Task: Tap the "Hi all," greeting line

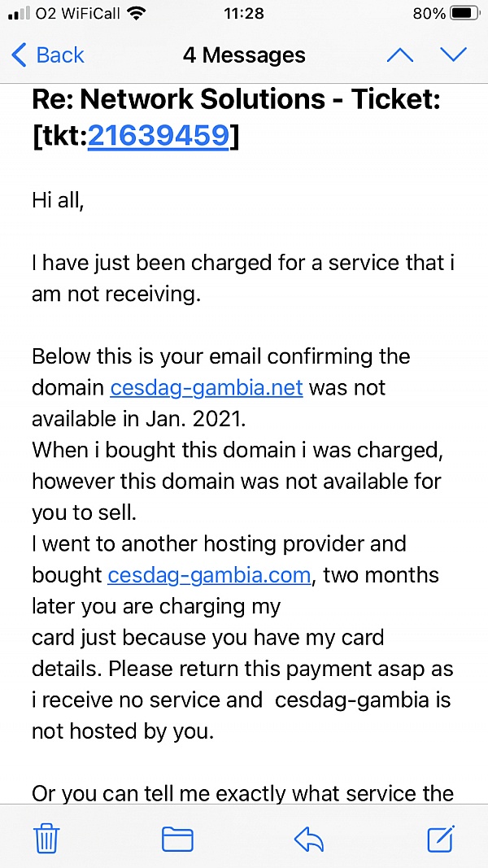Action: pos(58,200)
